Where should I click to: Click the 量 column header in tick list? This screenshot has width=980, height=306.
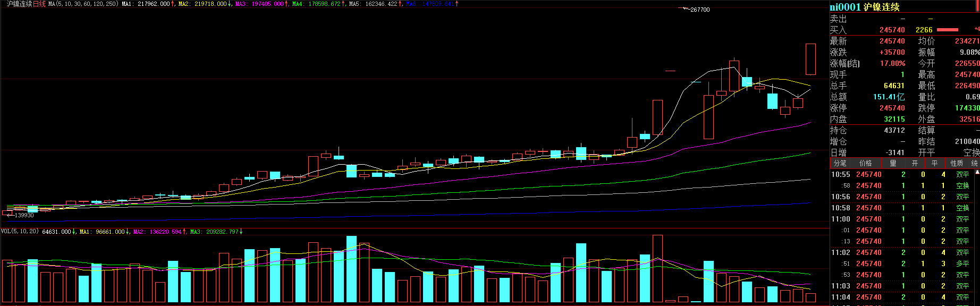pos(893,163)
